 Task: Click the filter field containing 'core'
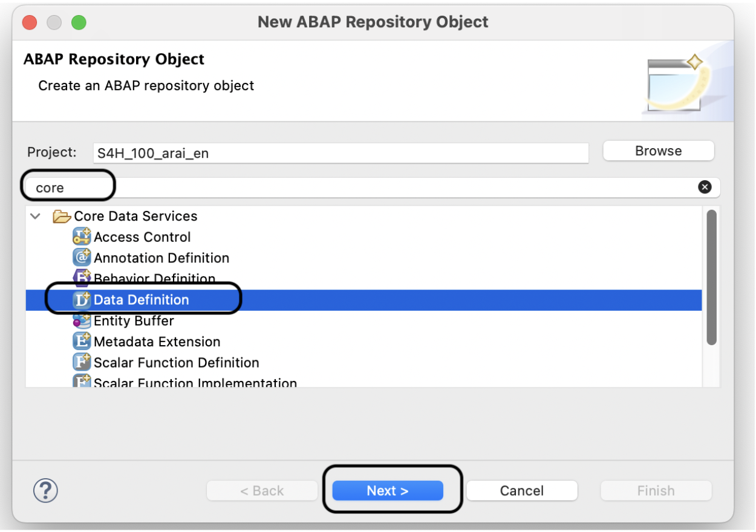click(373, 187)
